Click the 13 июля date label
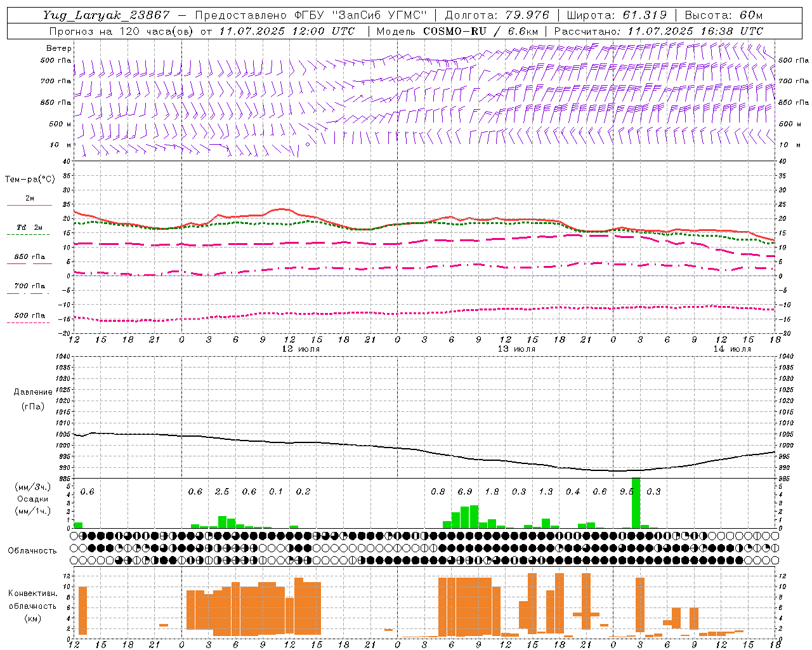This screenshot has width=812, height=650. pyautogui.click(x=516, y=349)
